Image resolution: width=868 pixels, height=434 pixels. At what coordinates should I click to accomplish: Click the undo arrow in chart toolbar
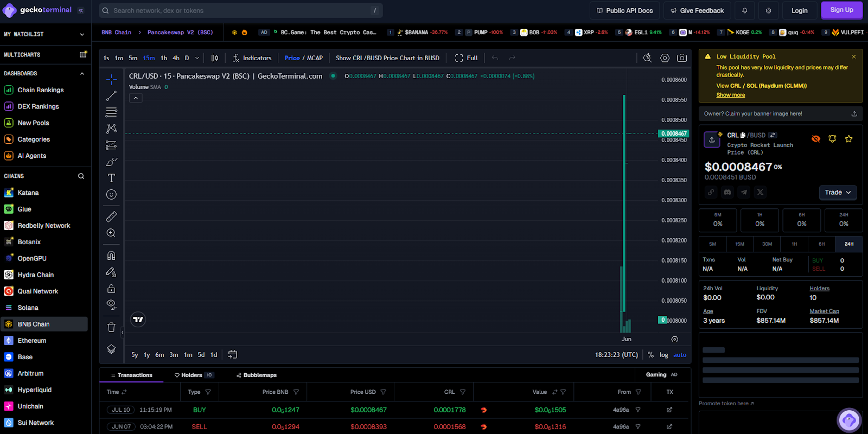pyautogui.click(x=495, y=58)
